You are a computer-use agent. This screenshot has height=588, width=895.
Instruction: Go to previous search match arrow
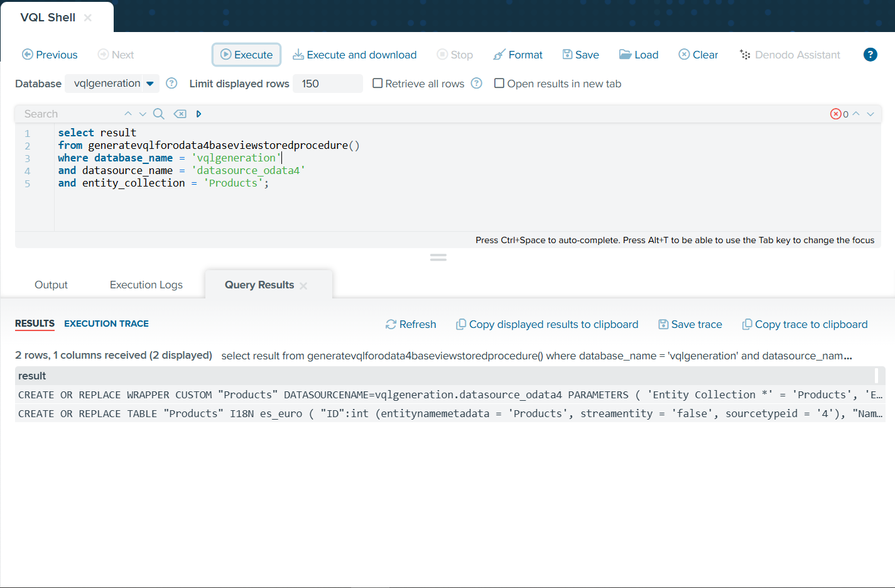pyautogui.click(x=128, y=114)
